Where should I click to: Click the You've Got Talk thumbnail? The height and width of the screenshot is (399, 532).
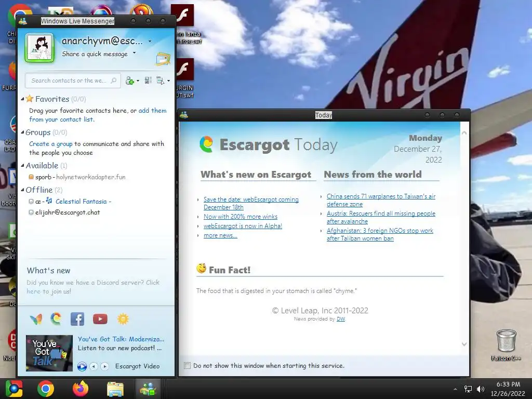49,353
